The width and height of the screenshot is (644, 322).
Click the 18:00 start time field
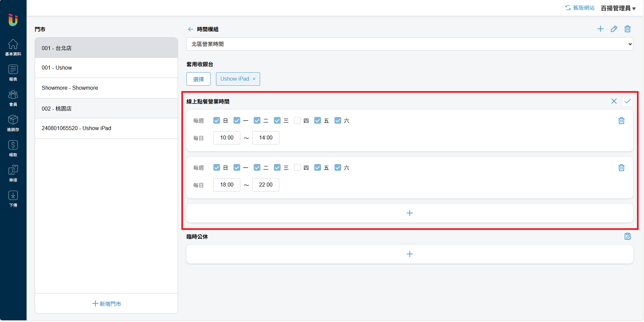click(227, 185)
